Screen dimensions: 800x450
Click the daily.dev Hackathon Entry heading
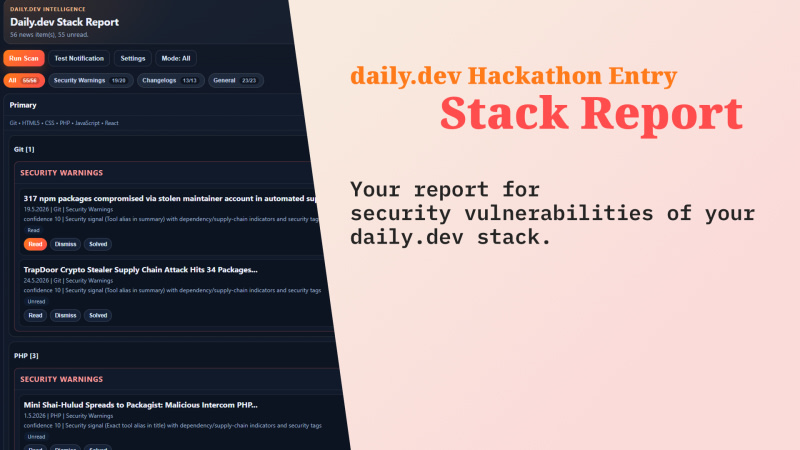click(514, 76)
